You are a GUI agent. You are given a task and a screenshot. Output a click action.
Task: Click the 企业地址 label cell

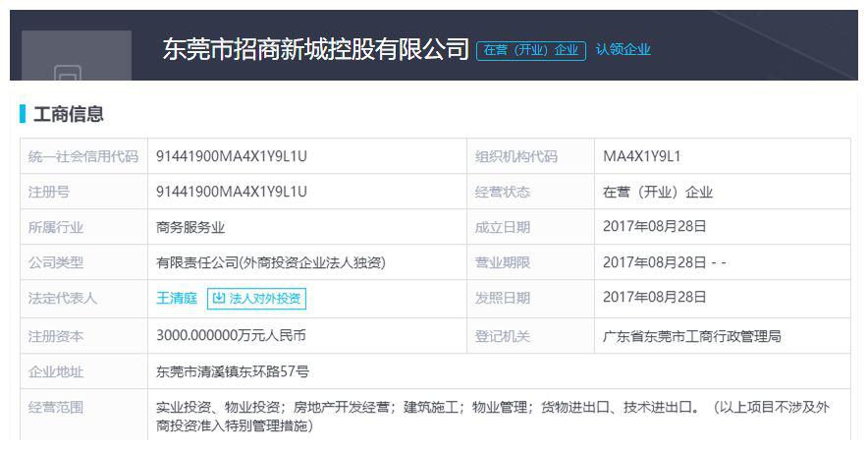[84, 371]
